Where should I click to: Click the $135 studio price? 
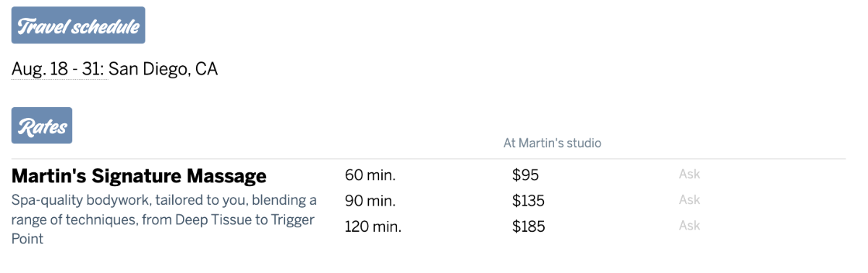click(529, 201)
